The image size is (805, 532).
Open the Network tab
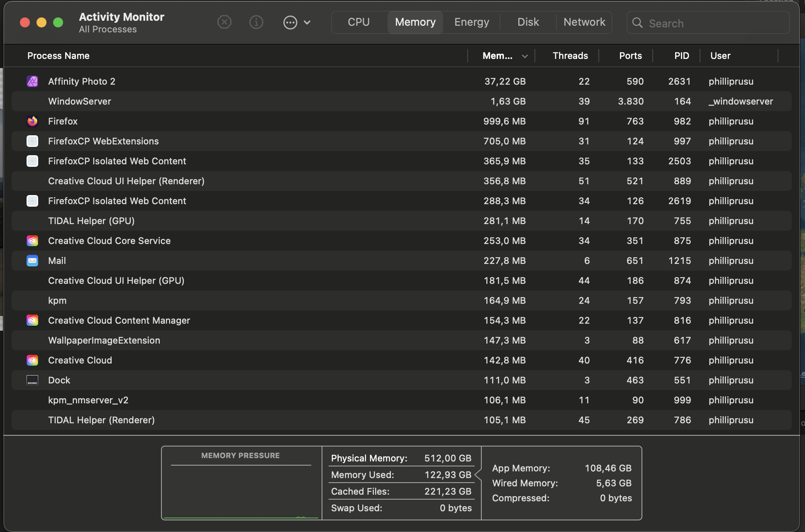click(584, 22)
